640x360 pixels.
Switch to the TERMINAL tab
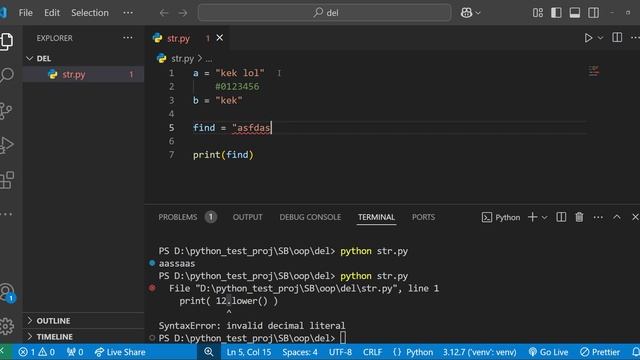coord(376,217)
